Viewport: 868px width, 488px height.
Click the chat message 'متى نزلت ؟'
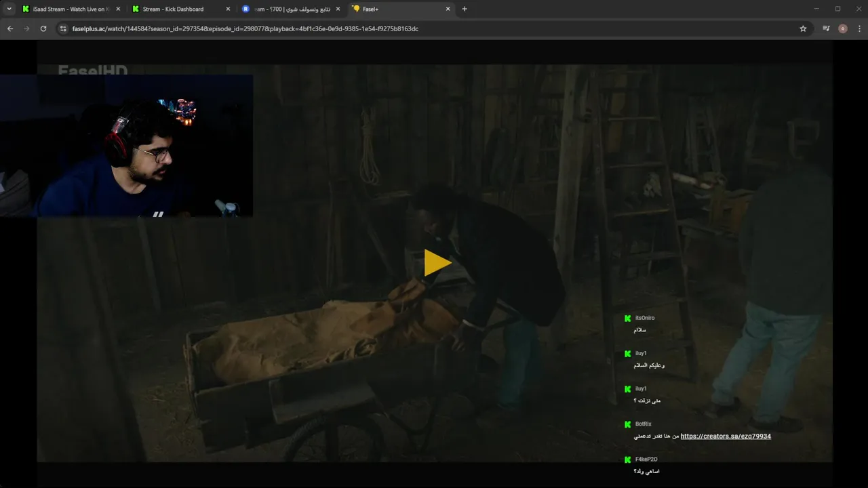pos(646,401)
